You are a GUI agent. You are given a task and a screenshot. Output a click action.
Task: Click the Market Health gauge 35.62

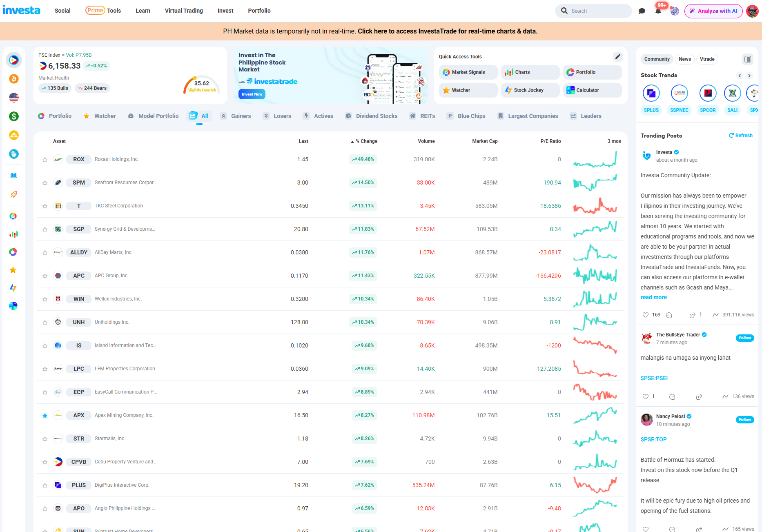pyautogui.click(x=202, y=85)
